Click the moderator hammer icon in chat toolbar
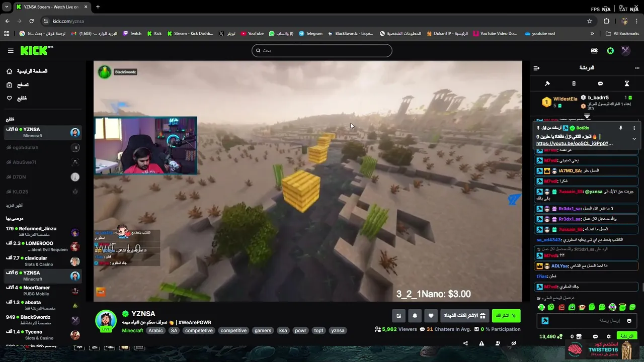This screenshot has width=644, height=362. [x=547, y=83]
